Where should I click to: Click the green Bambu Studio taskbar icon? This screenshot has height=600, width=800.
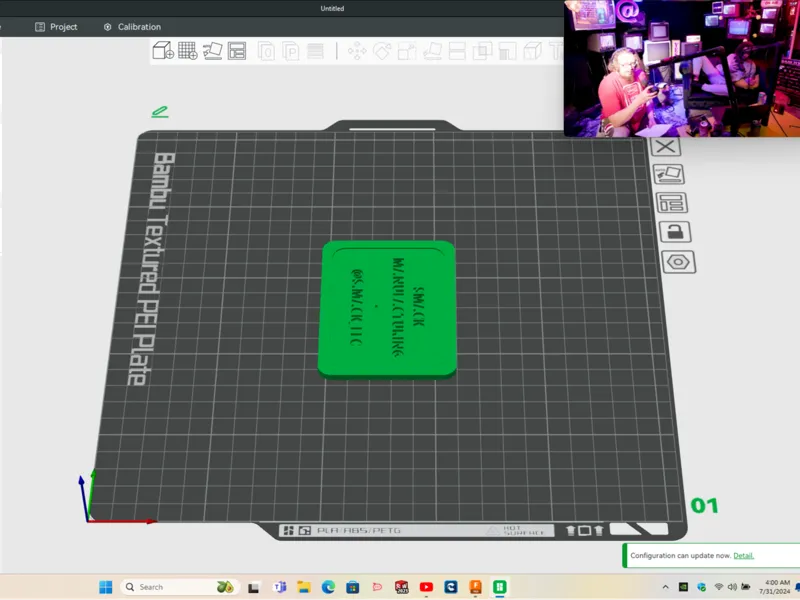coord(499,587)
